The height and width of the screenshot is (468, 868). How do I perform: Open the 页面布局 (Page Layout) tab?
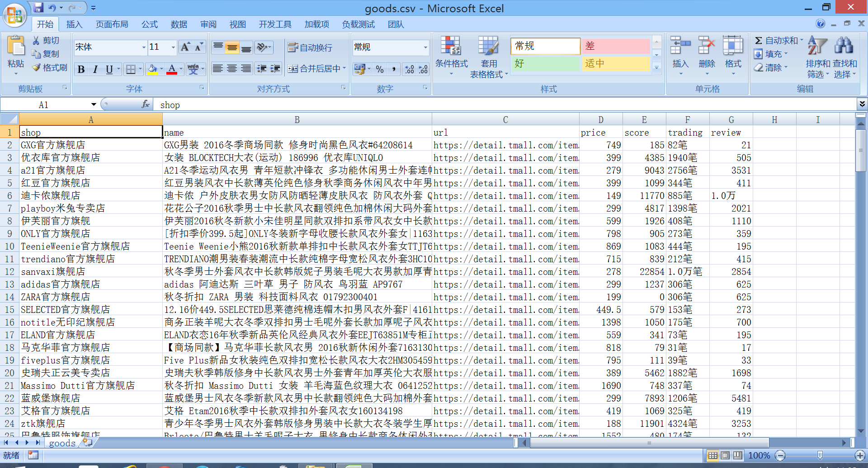(112, 24)
